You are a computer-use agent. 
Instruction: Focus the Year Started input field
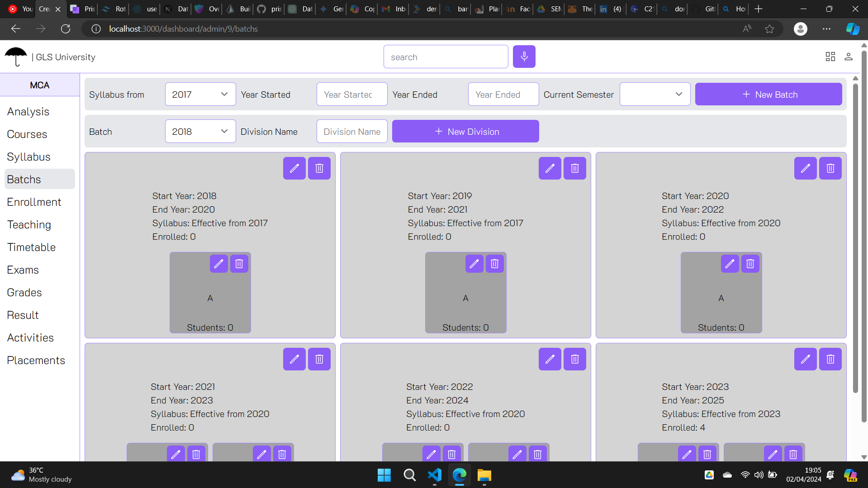351,95
